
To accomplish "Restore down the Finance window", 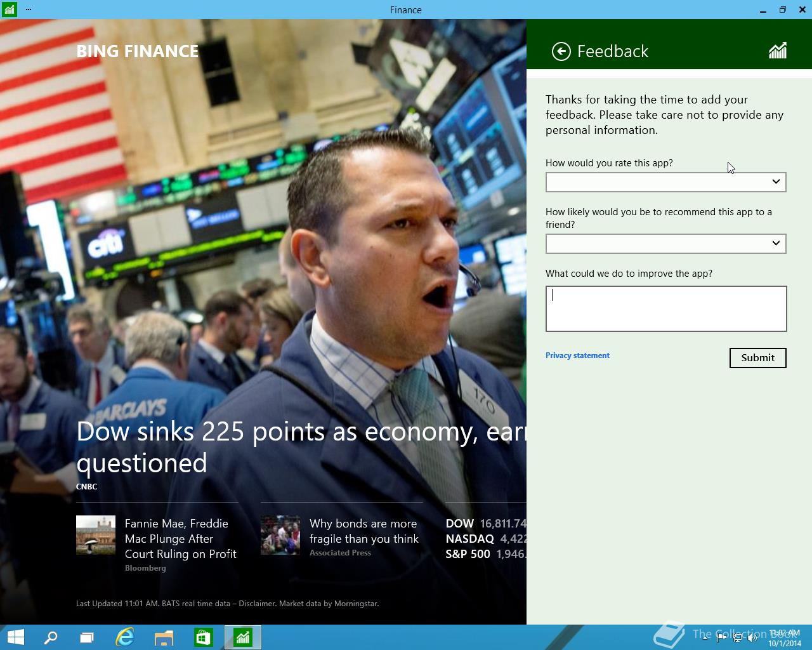I will coord(783,10).
